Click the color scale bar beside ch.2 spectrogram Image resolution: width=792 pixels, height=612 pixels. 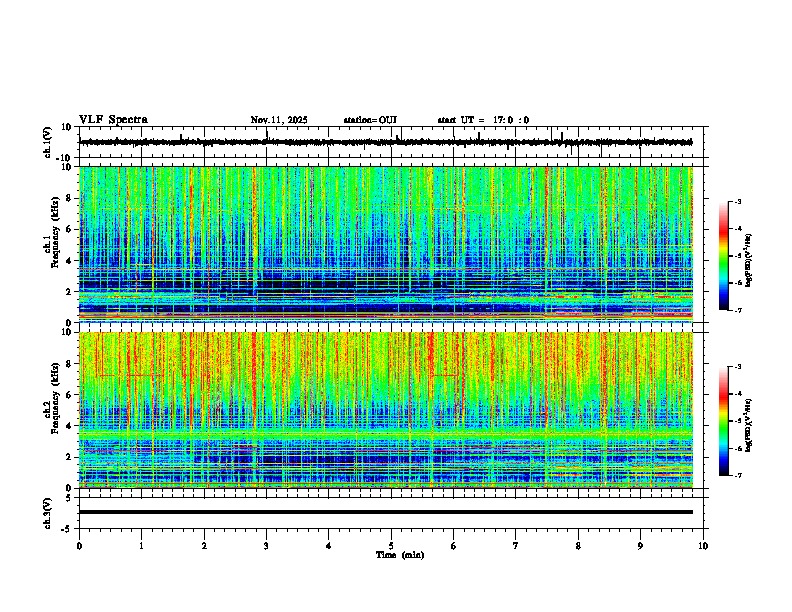[724, 421]
